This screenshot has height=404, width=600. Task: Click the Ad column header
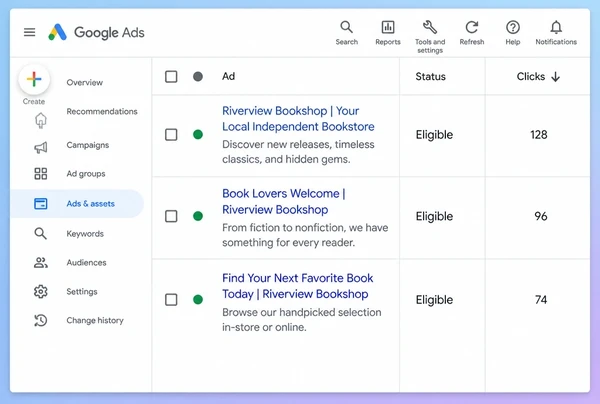point(228,77)
